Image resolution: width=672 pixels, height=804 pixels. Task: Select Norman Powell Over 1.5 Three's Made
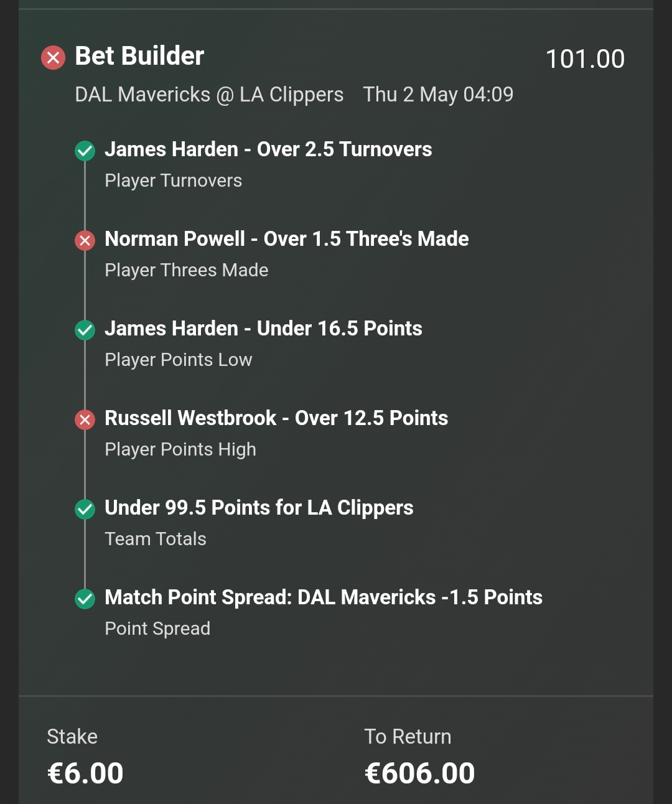click(x=287, y=239)
